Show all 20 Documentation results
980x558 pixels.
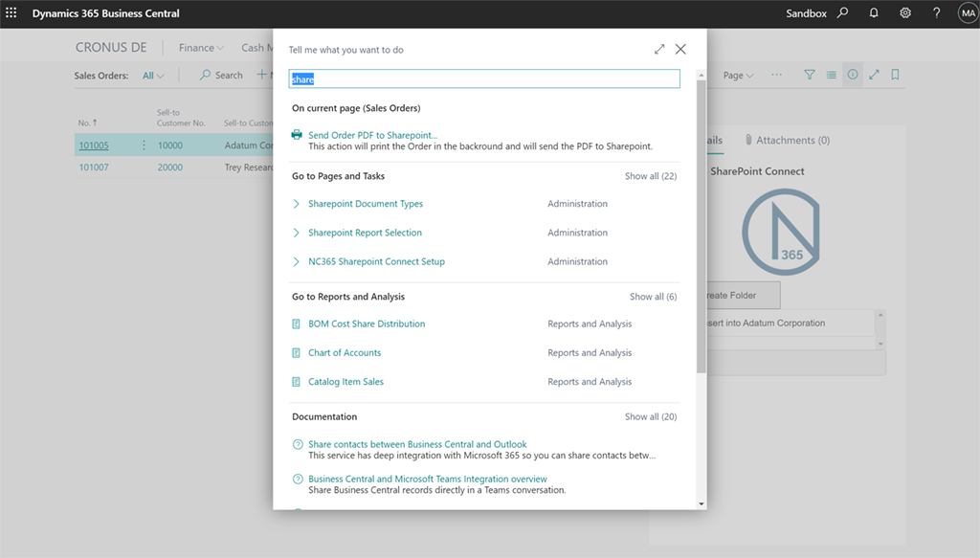[x=651, y=416]
